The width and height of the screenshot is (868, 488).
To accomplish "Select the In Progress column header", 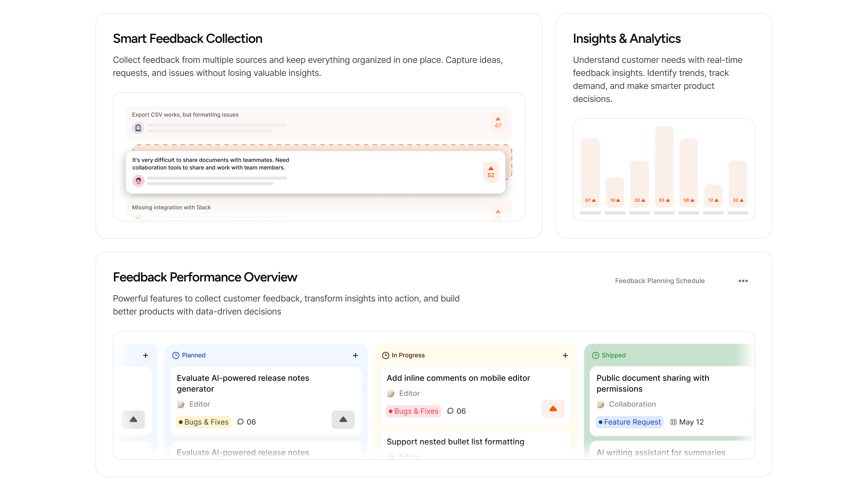I will [408, 355].
